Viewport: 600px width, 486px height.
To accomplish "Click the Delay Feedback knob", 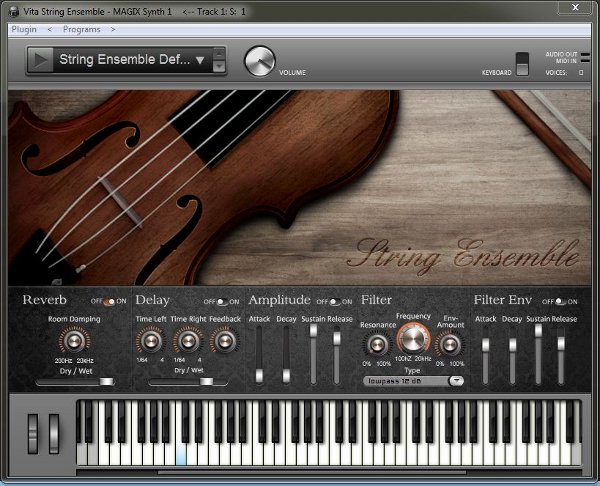I will coord(225,340).
